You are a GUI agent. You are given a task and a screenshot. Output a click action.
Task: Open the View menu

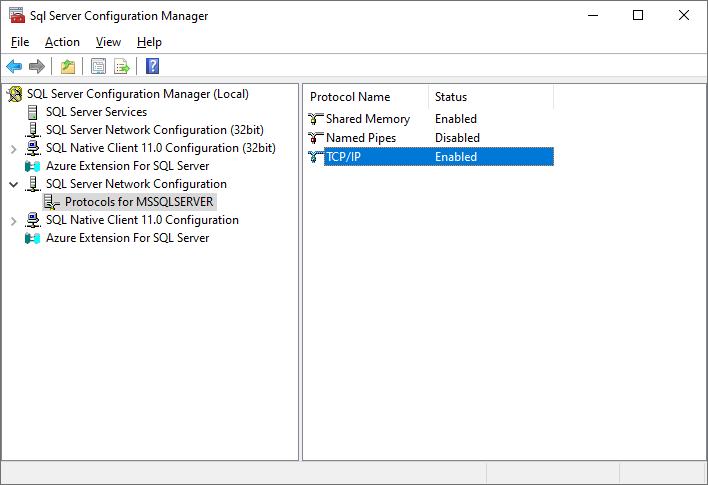pos(108,42)
